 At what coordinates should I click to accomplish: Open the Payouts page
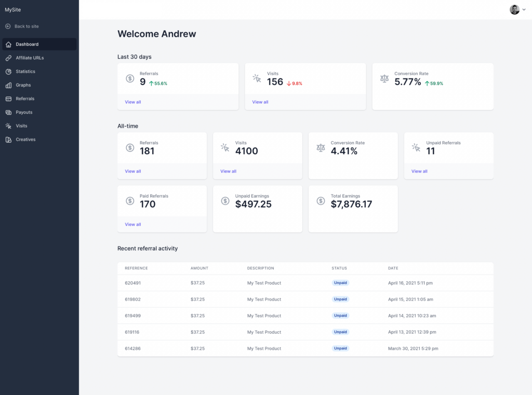tap(39, 112)
